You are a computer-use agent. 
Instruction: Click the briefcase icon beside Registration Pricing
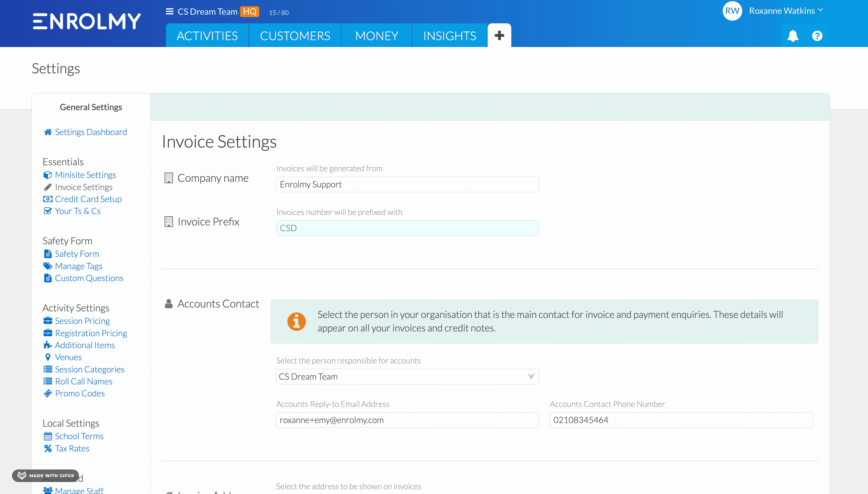point(48,333)
